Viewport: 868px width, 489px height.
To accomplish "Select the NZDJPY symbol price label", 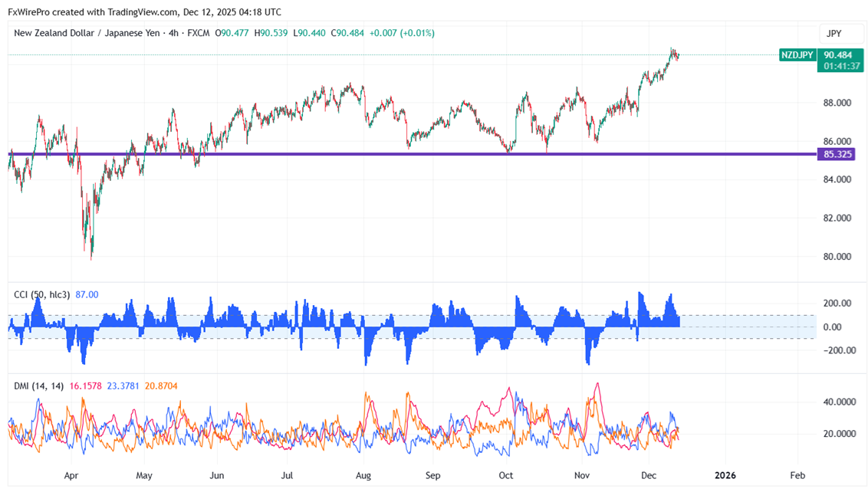I will pyautogui.click(x=797, y=54).
